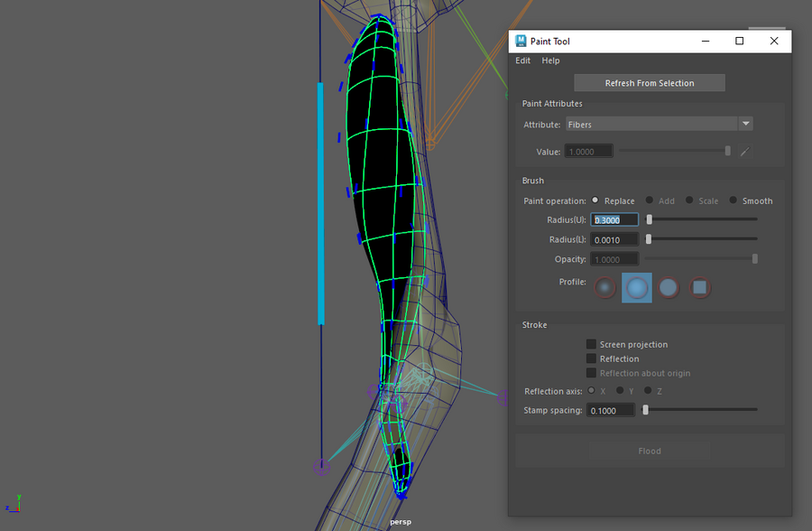Click the Radius(U) slider handle
This screenshot has width=812, height=531.
[649, 219]
